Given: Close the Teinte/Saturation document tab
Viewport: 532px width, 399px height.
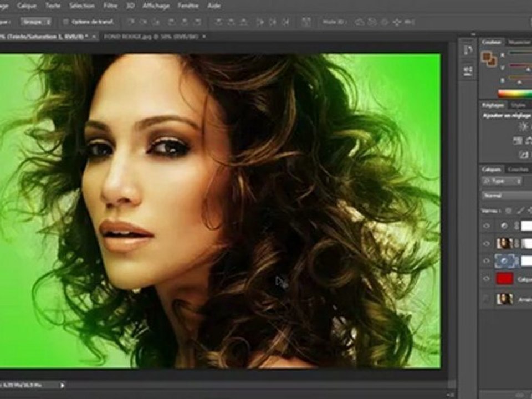Looking at the screenshot, I should (x=94, y=37).
